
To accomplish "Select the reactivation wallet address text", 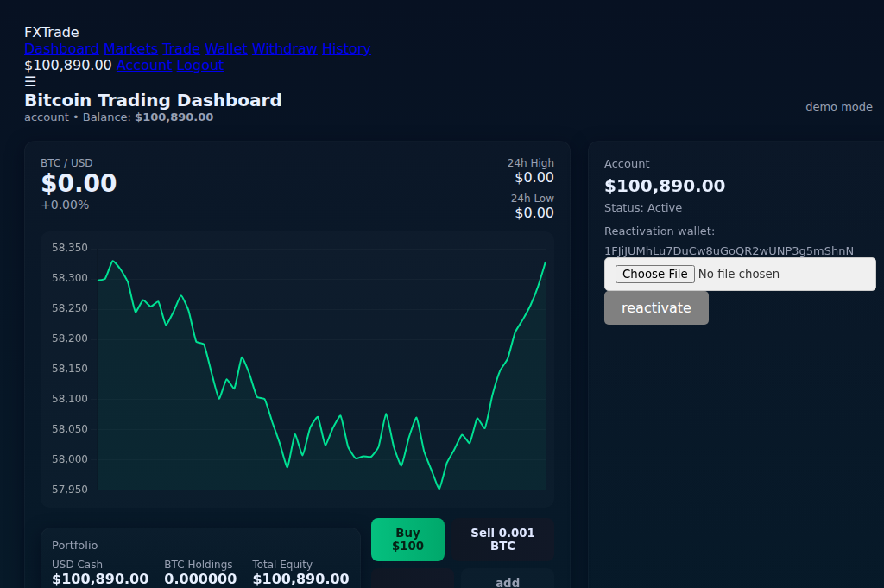I will (x=729, y=250).
